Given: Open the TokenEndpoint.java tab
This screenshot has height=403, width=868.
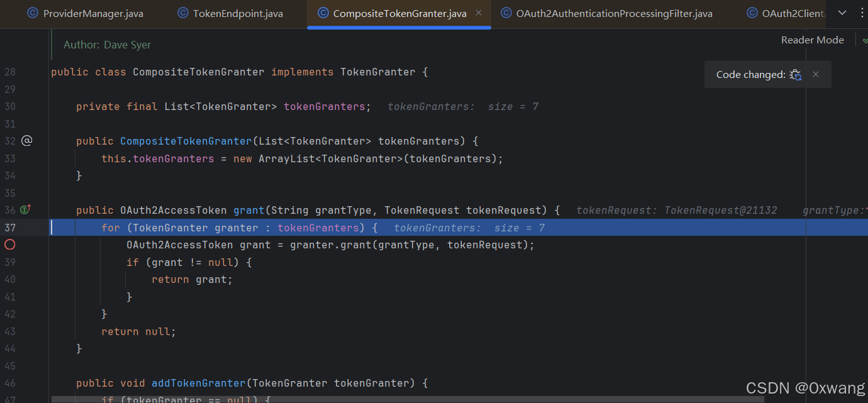Looking at the screenshot, I should point(230,13).
